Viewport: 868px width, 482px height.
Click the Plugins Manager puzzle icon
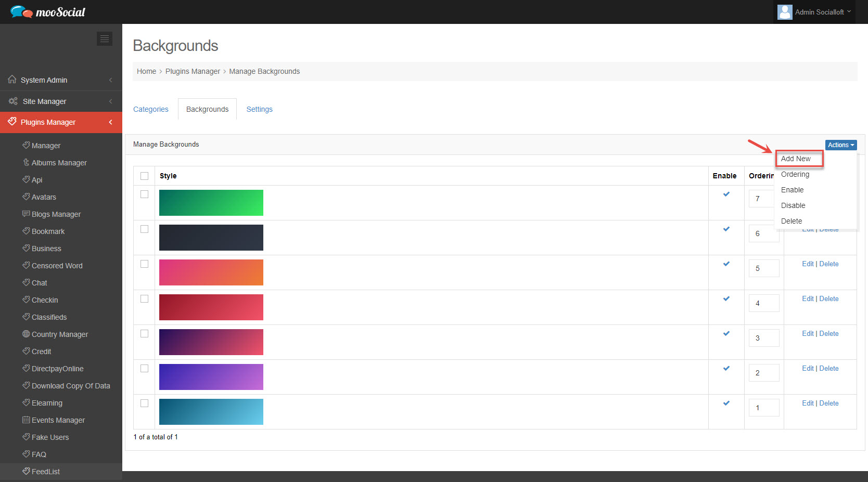12,122
